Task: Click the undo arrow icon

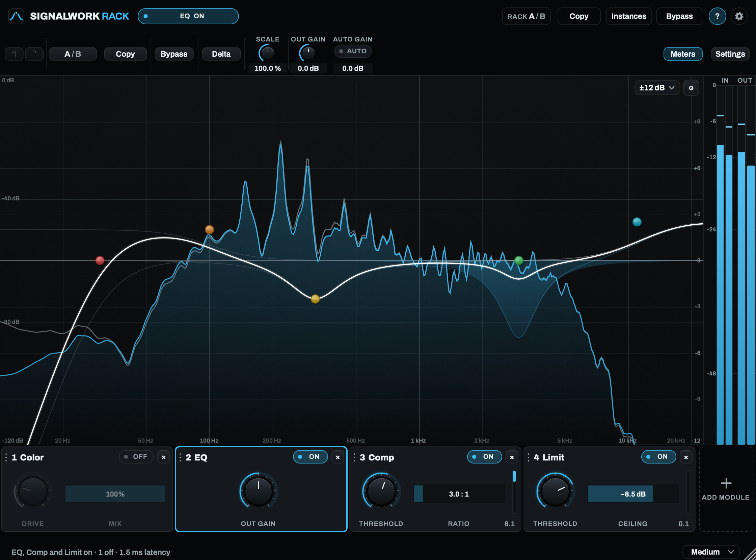Action: pyautogui.click(x=14, y=54)
